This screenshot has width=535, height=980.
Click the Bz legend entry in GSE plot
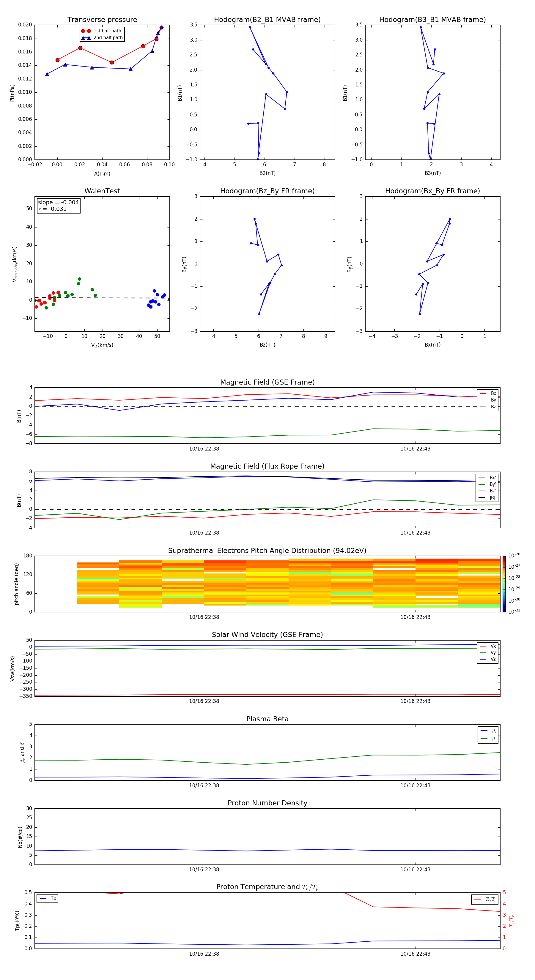[488, 407]
